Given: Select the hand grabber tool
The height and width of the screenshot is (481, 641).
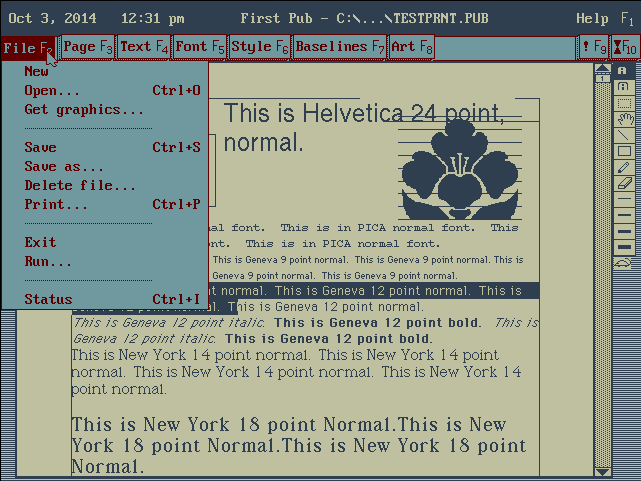Looking at the screenshot, I should pos(623,119).
